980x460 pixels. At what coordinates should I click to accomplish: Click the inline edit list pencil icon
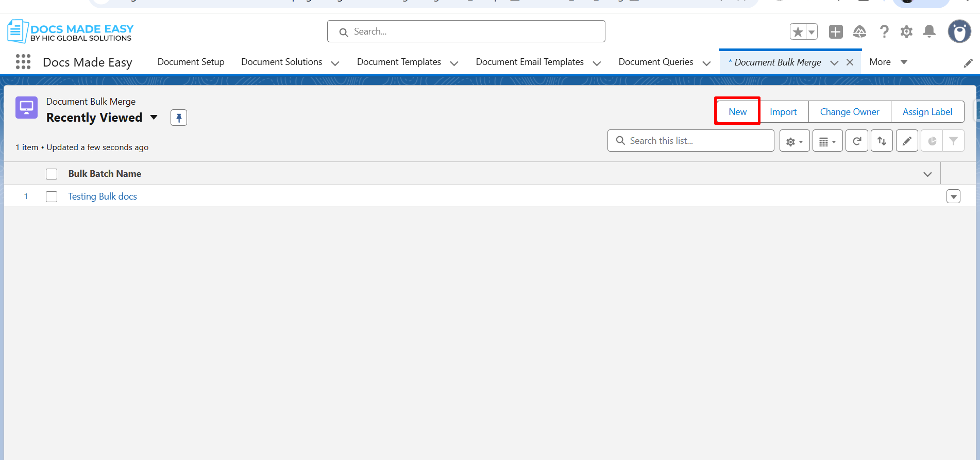pos(907,141)
